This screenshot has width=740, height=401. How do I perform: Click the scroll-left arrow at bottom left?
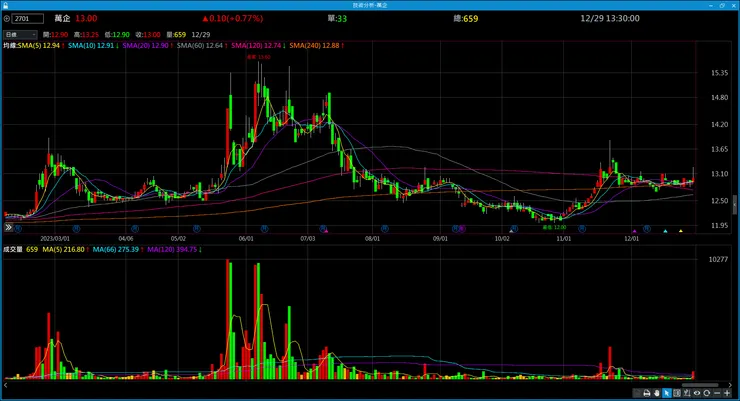point(5,385)
